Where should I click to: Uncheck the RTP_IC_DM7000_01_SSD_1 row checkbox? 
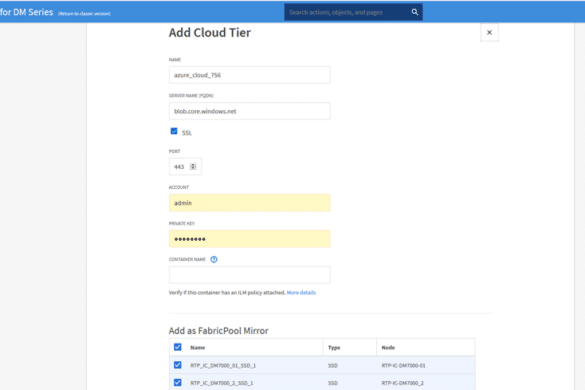point(178,365)
